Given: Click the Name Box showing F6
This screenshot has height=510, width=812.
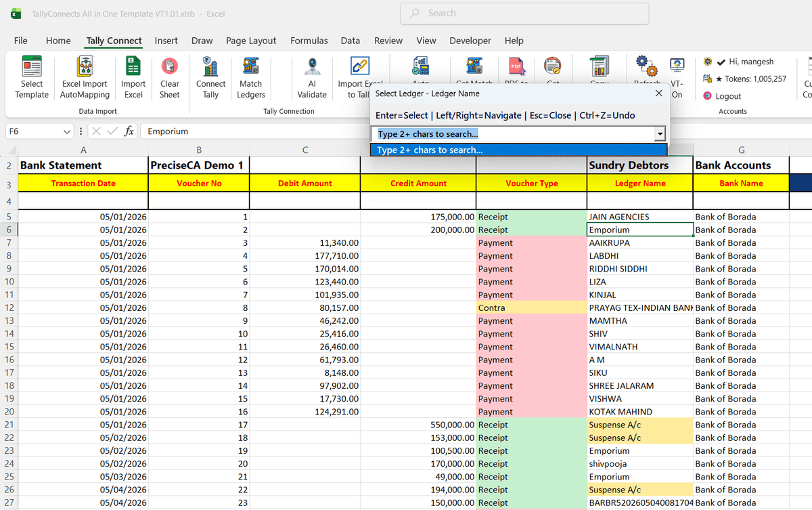Looking at the screenshot, I should coord(33,131).
